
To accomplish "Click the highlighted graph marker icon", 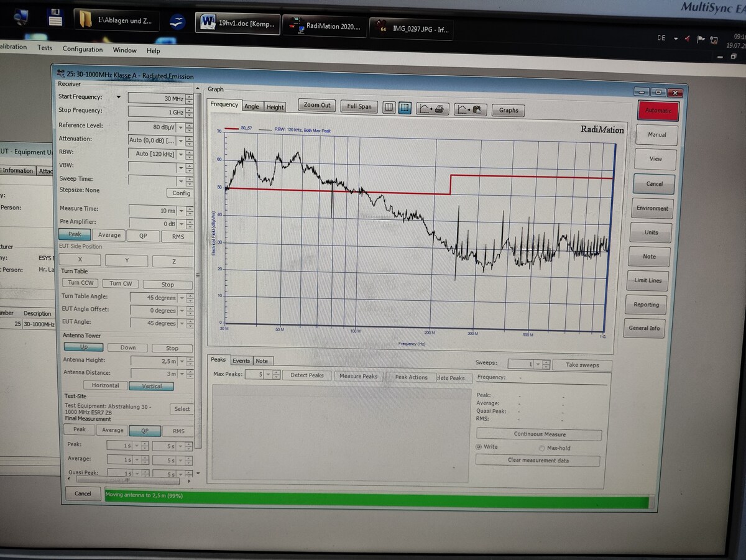I will tap(405, 108).
